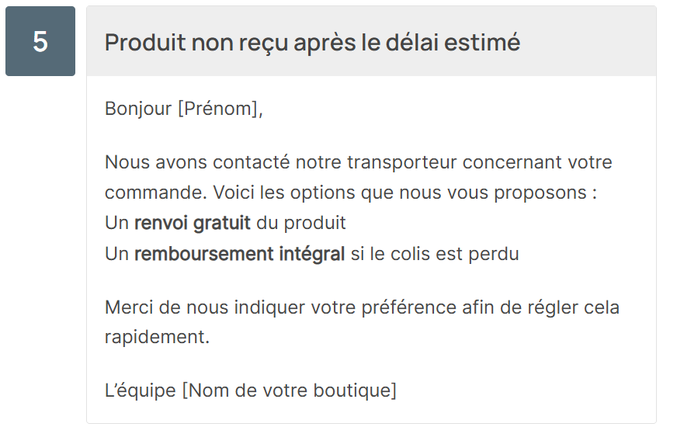Click the bold text "renvoi gratuit"
The image size is (677, 427).
pos(192,222)
